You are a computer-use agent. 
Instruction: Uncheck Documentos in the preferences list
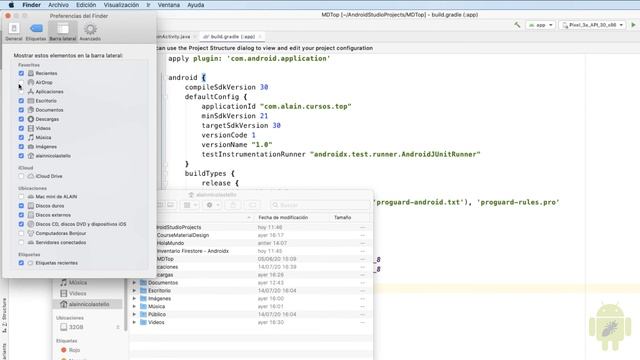(21, 110)
